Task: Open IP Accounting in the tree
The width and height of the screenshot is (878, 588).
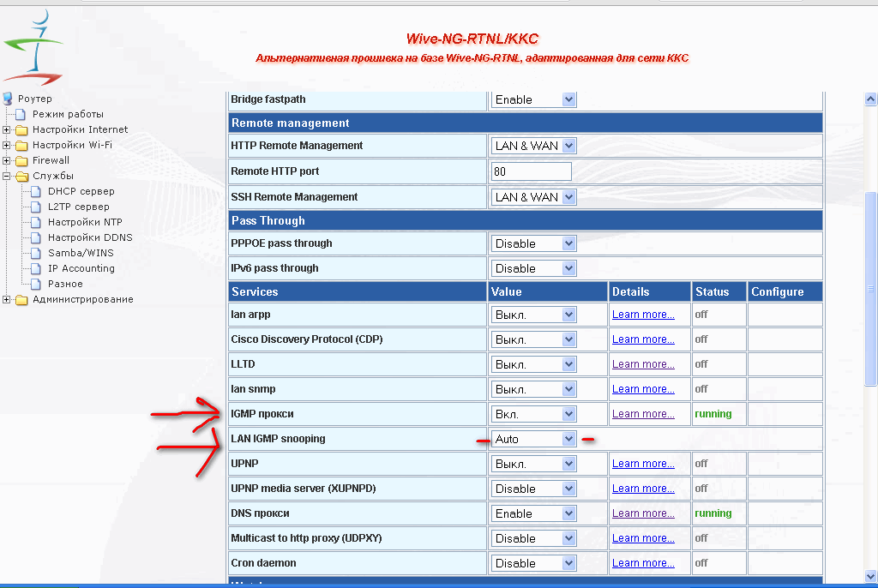Action: [81, 269]
